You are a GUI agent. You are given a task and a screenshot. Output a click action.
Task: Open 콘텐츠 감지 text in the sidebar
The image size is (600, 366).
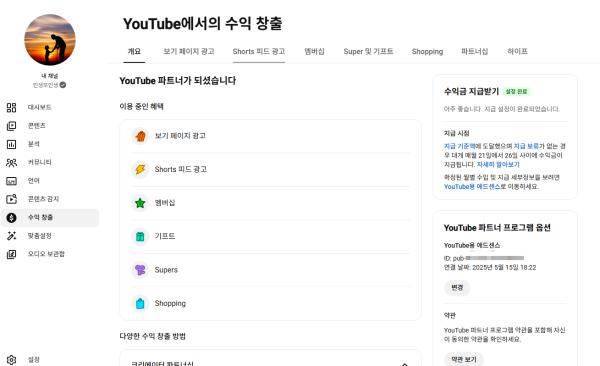coord(43,199)
